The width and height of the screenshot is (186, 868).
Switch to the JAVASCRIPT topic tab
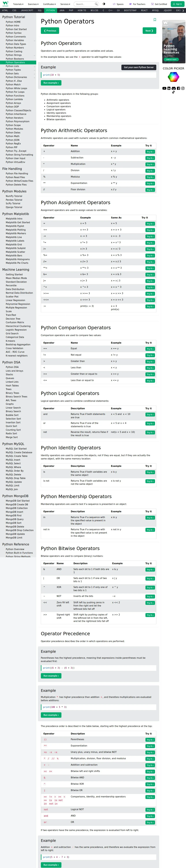[27, 10]
